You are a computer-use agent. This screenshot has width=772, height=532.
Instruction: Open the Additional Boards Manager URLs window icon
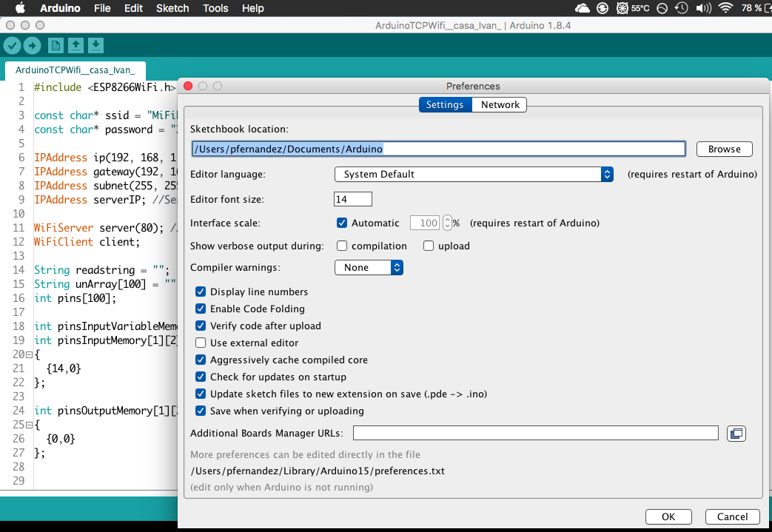736,433
